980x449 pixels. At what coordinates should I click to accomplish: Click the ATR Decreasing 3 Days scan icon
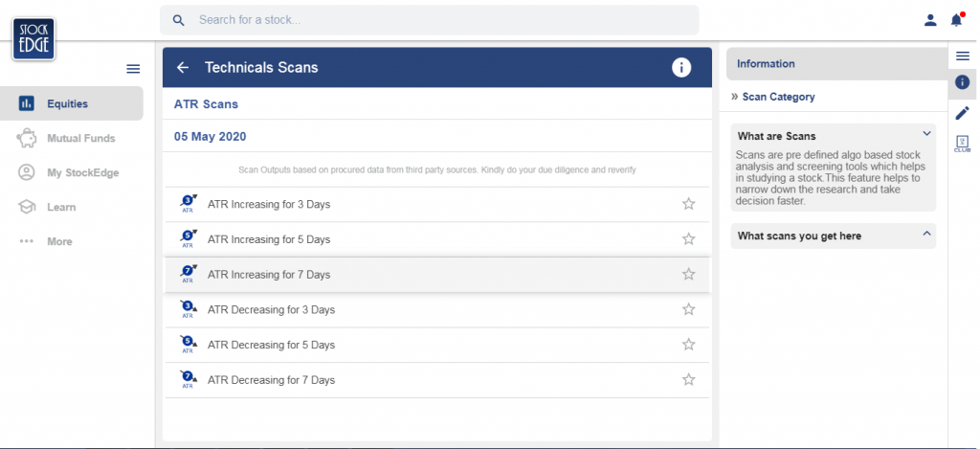(189, 309)
